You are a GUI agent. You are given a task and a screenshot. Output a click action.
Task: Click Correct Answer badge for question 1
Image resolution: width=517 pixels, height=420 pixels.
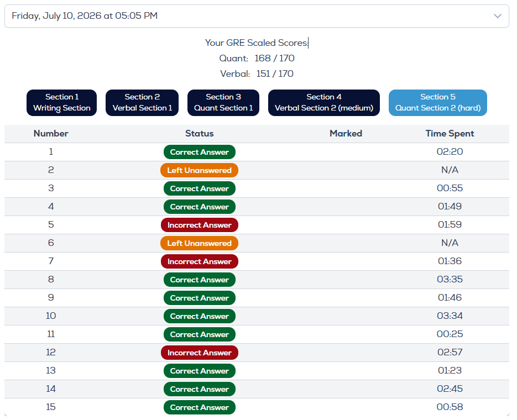(200, 152)
